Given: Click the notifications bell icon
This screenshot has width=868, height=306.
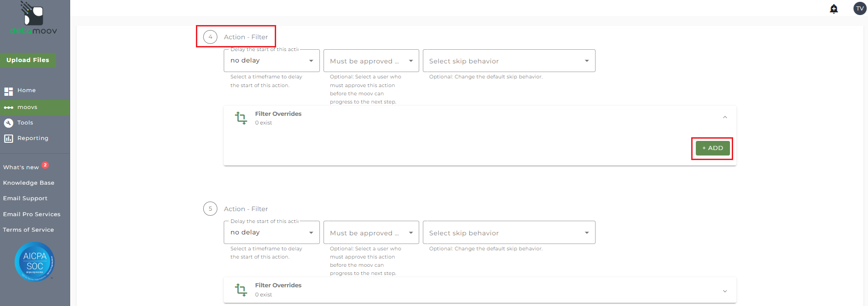Looking at the screenshot, I should [834, 9].
